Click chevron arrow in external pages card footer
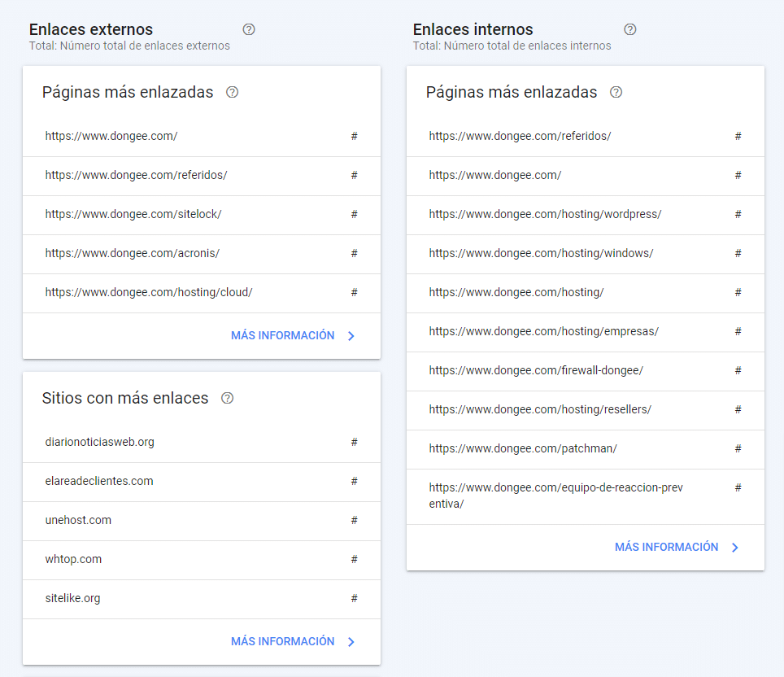 coord(351,336)
